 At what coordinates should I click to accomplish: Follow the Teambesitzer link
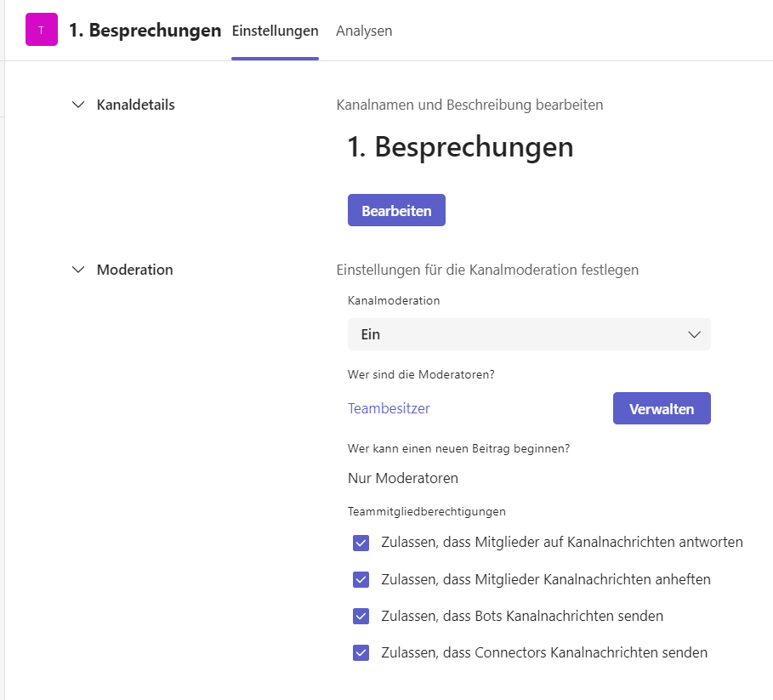389,408
